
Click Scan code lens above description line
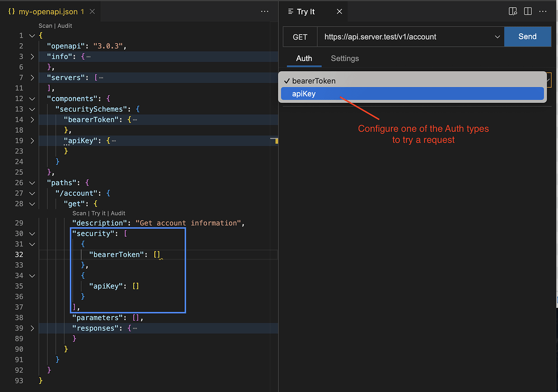click(79, 213)
